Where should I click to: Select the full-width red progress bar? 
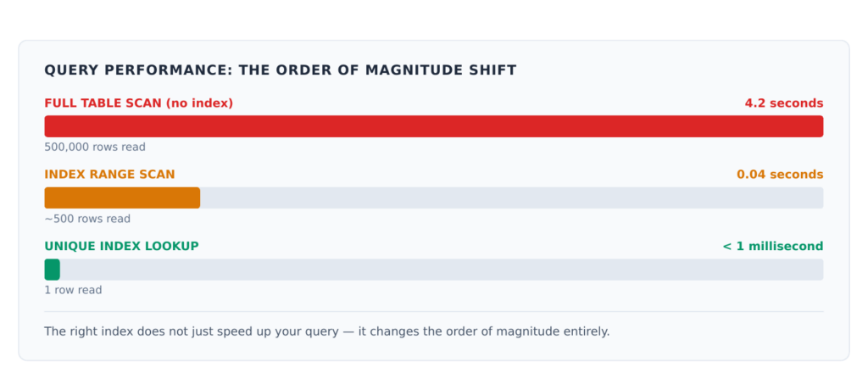434,126
